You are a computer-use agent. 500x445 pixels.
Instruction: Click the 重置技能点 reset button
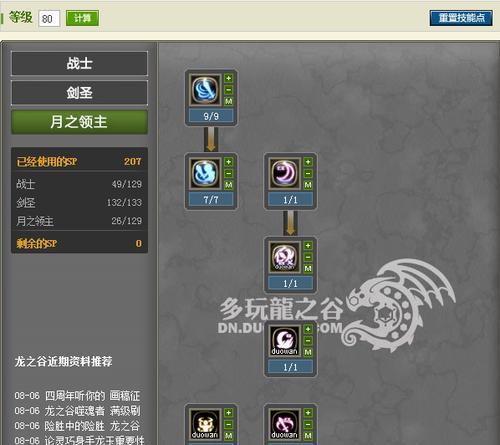[x=461, y=18]
